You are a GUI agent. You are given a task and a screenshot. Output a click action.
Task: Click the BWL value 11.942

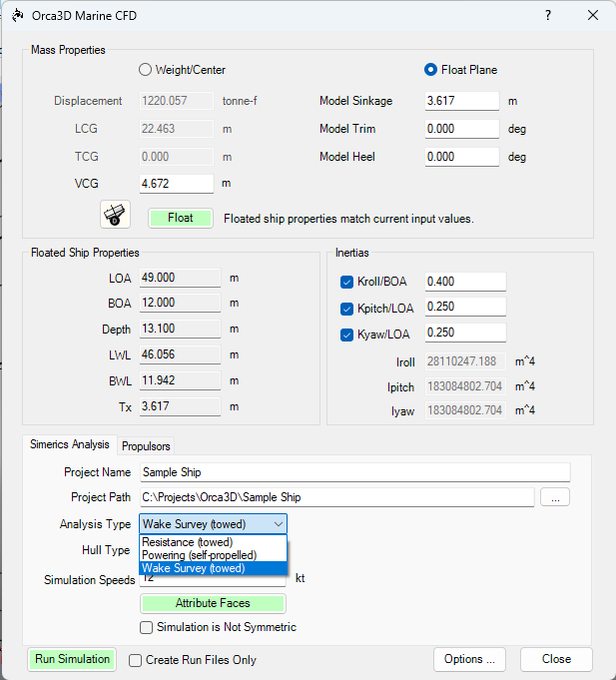[x=180, y=380]
